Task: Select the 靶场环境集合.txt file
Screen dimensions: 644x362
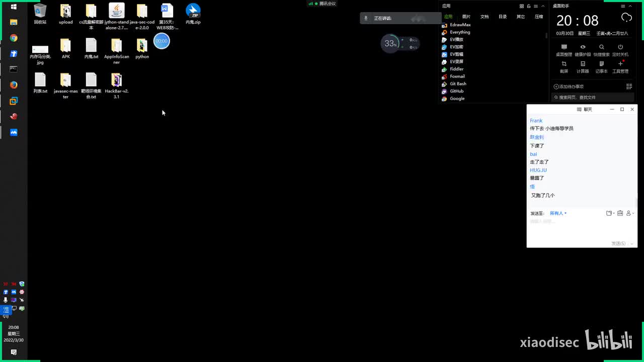Action: [91, 86]
